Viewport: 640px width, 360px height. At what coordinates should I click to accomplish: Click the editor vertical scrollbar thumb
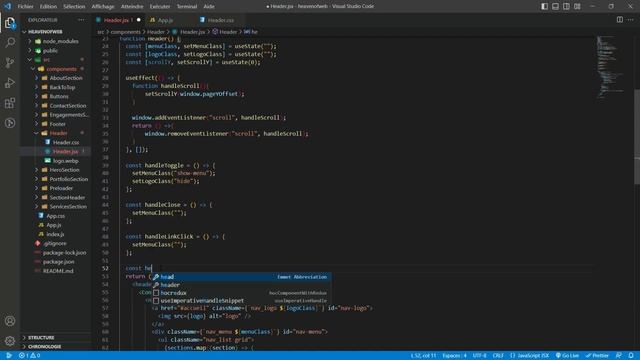click(x=637, y=136)
